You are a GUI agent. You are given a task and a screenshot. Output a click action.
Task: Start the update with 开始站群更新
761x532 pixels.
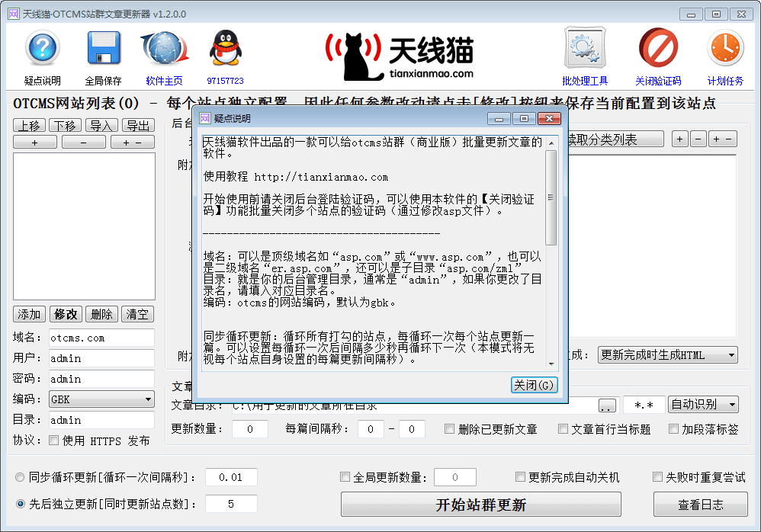tap(481, 505)
